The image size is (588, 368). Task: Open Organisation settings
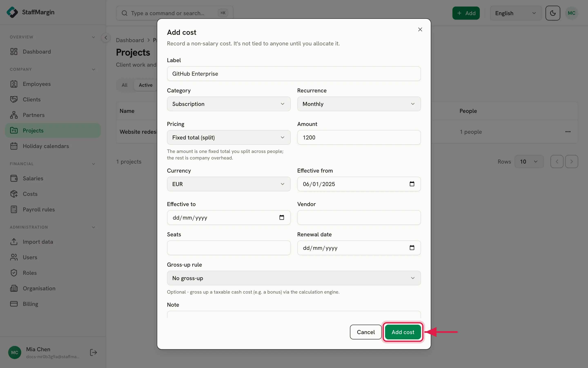click(53, 288)
